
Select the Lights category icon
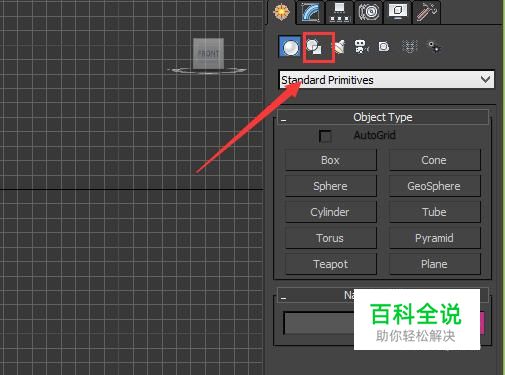pyautogui.click(x=339, y=47)
